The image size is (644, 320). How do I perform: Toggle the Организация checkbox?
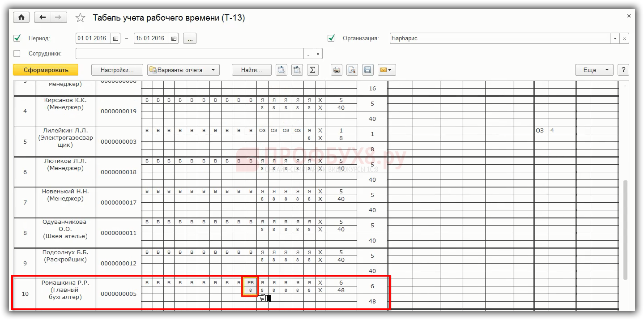[331, 38]
